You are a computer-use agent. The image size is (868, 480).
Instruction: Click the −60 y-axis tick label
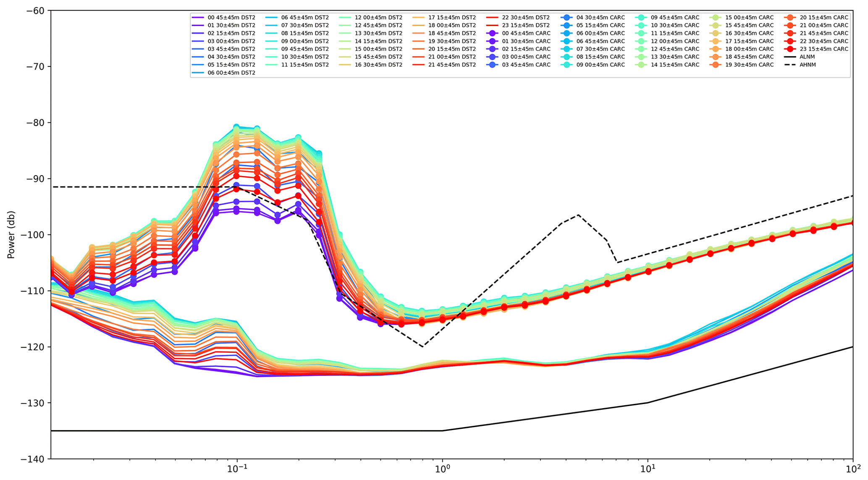[x=35, y=10]
